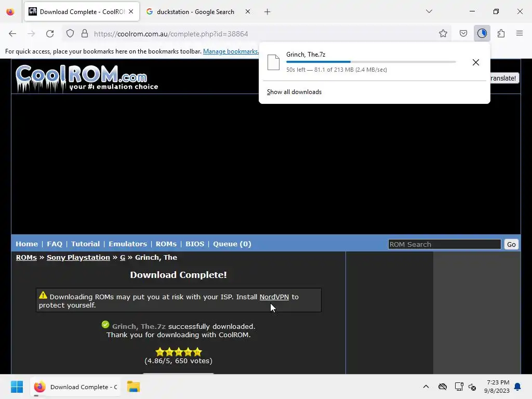This screenshot has height=399, width=532.
Task: Reload the current page
Action: pos(50,34)
